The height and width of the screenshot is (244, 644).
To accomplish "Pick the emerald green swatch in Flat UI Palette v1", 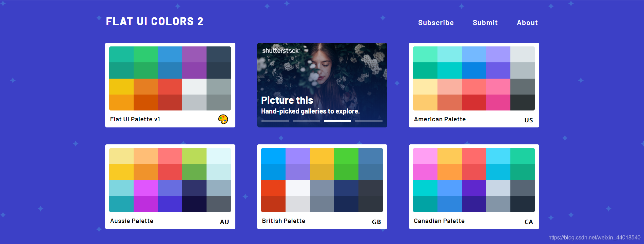I will click(146, 55).
